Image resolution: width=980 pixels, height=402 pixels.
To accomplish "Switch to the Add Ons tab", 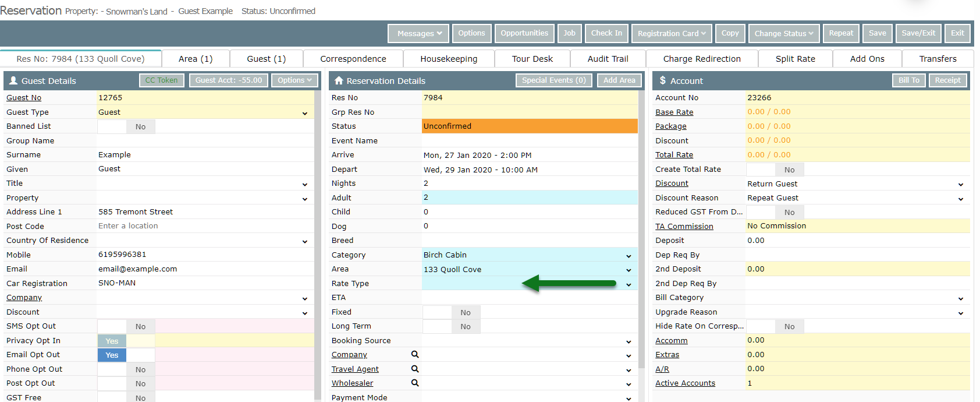I will [867, 59].
